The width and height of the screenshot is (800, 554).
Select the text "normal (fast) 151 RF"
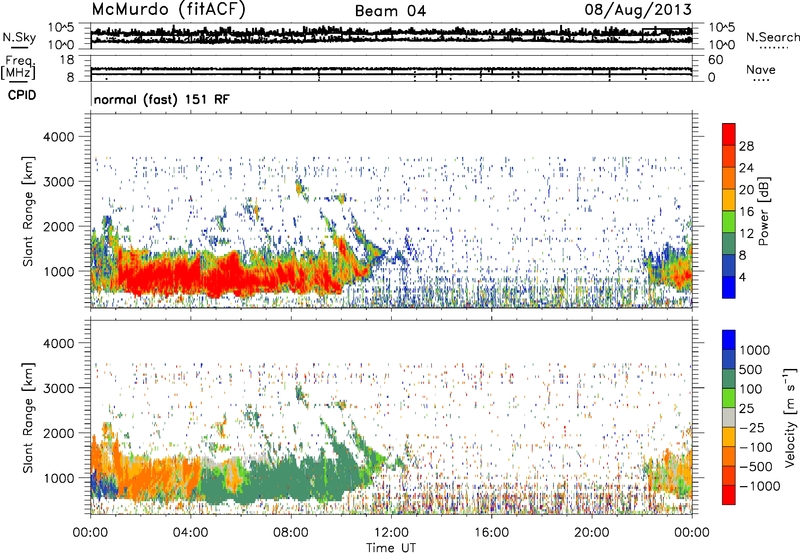coord(162,99)
